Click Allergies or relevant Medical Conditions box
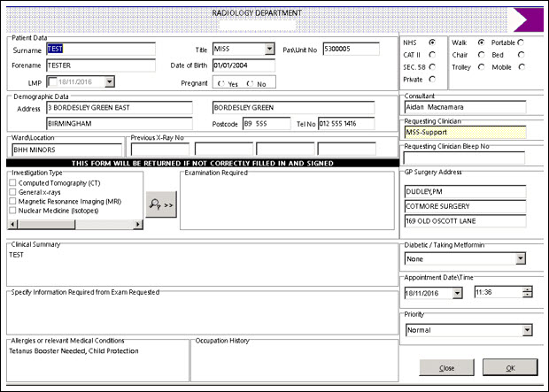The image size is (549, 392). 97,362
